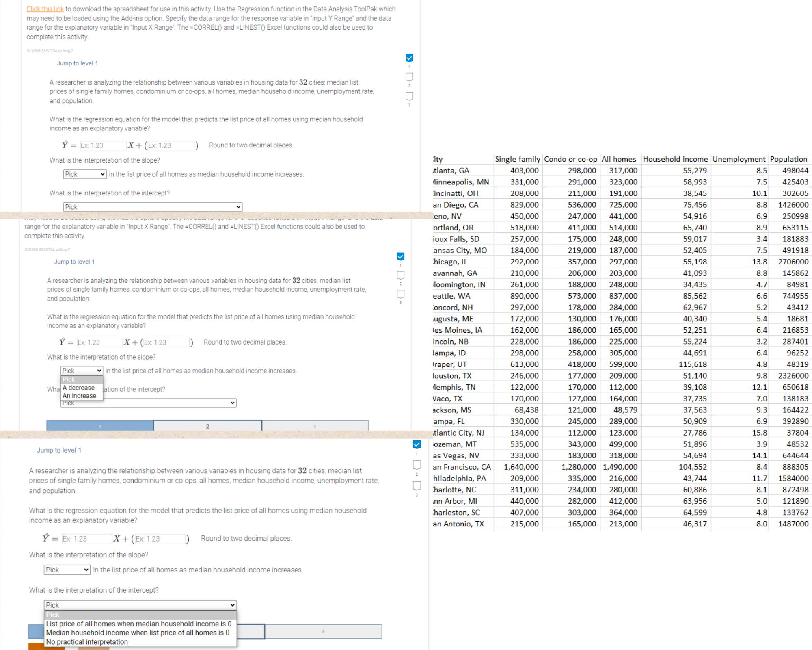The height and width of the screenshot is (650, 812).
Task: Open the intercept interpretation Pick dropdown
Action: click(152, 206)
